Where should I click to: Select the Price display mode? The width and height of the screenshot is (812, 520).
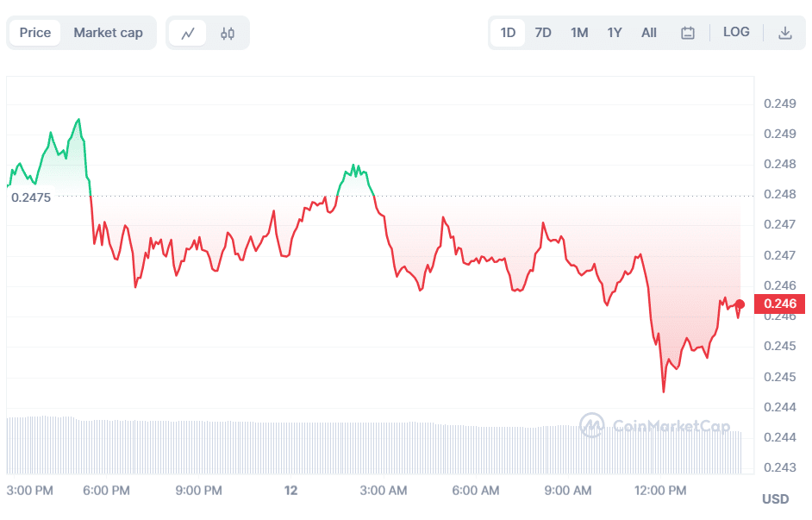tap(34, 32)
